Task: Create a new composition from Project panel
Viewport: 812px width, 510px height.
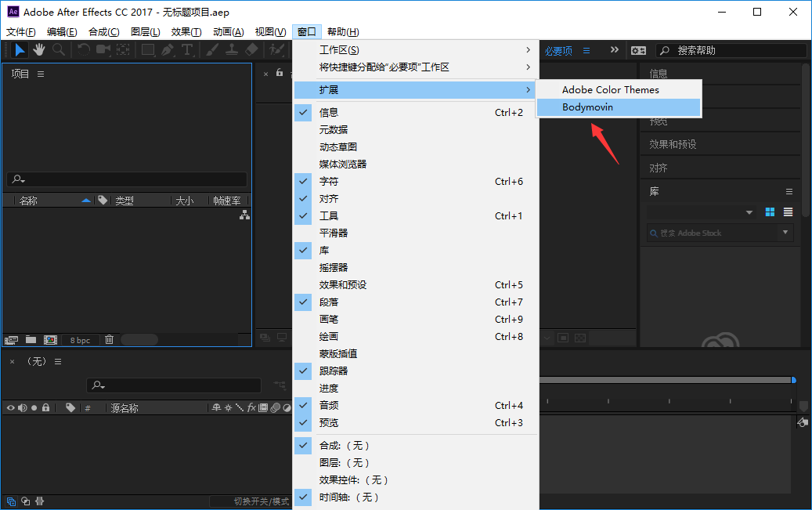Action: coord(50,340)
